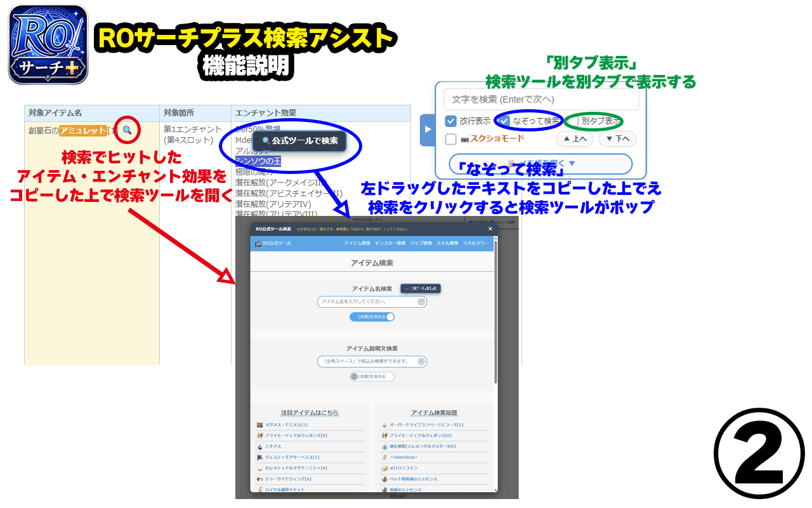This screenshot has height=508, width=812.
Task: Click the メロリンコイン item icon
Action: pos(384,468)
